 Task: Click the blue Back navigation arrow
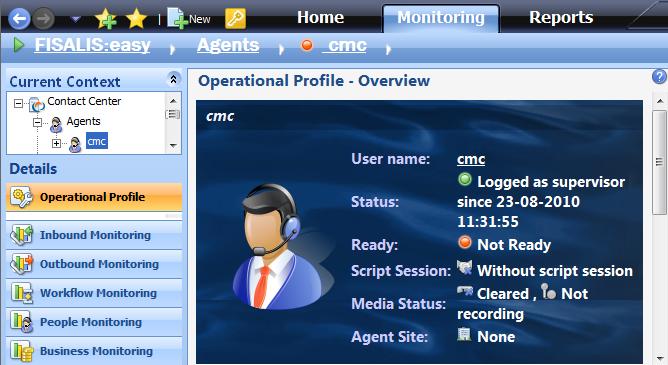pyautogui.click(x=19, y=19)
